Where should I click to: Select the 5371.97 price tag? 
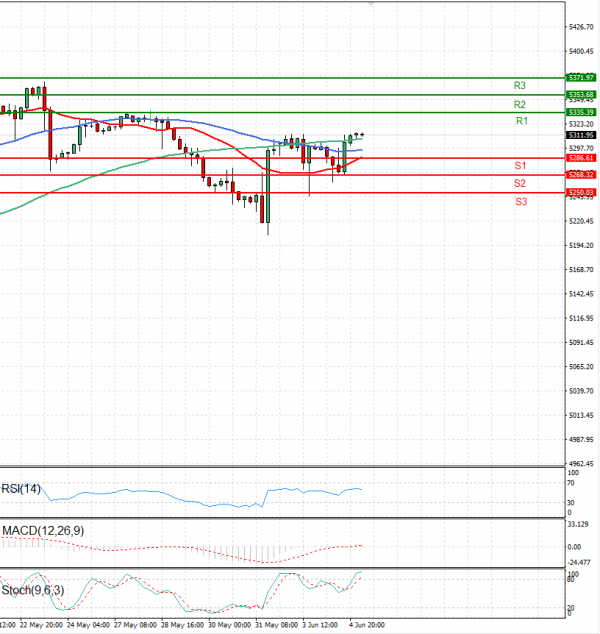click(581, 77)
